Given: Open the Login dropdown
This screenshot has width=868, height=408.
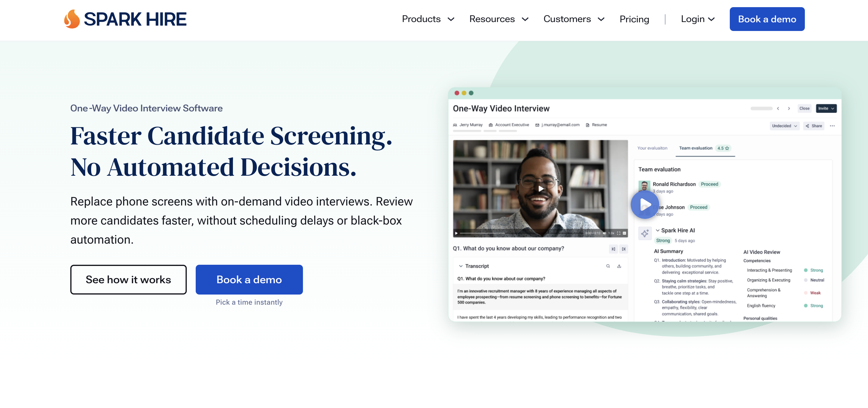Looking at the screenshot, I should 698,19.
